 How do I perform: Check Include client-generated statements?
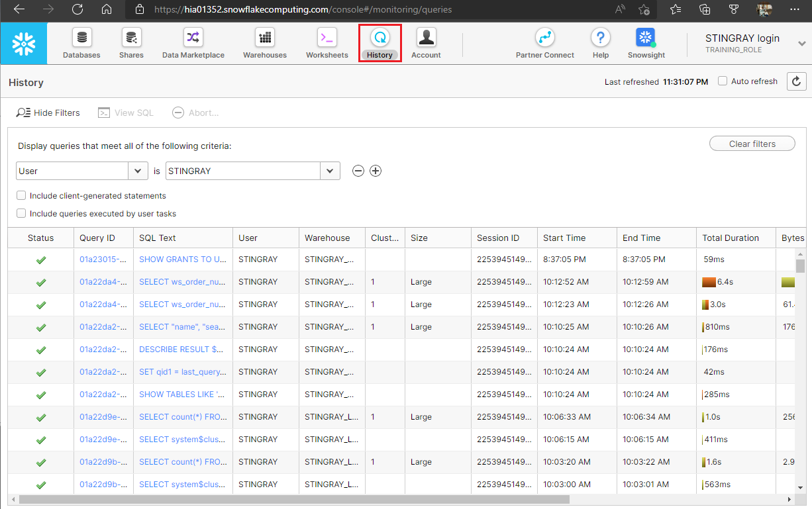[x=21, y=195]
